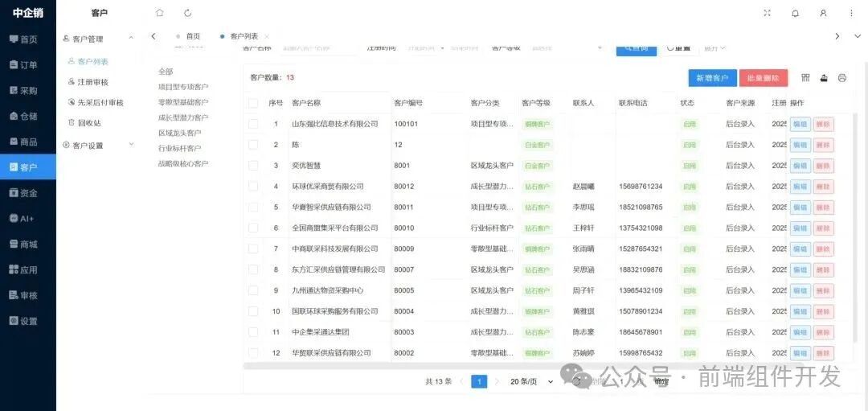This screenshot has width=868, height=411.
Task: Tick checkbox for 中商联采科技发展有限公司
Action: (253, 249)
